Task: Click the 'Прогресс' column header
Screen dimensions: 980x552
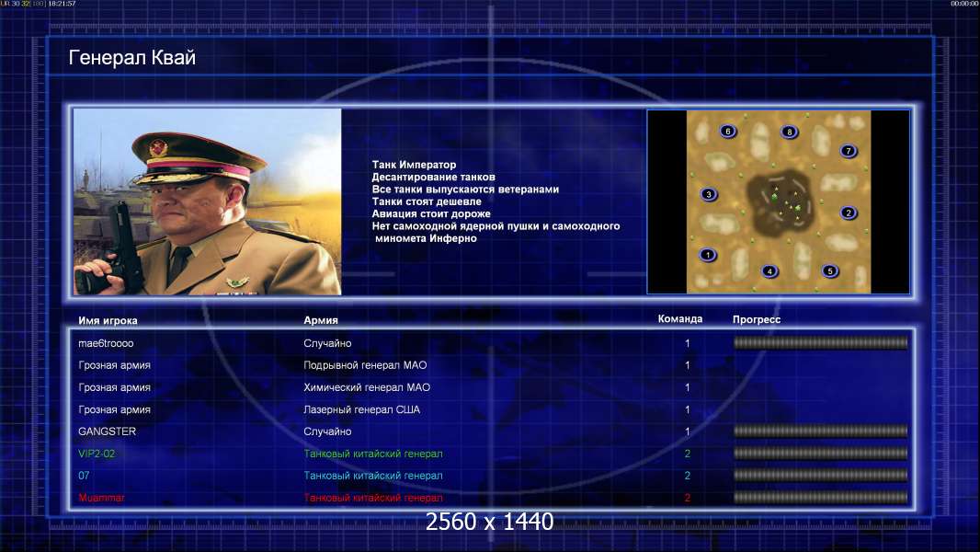Action: point(757,319)
